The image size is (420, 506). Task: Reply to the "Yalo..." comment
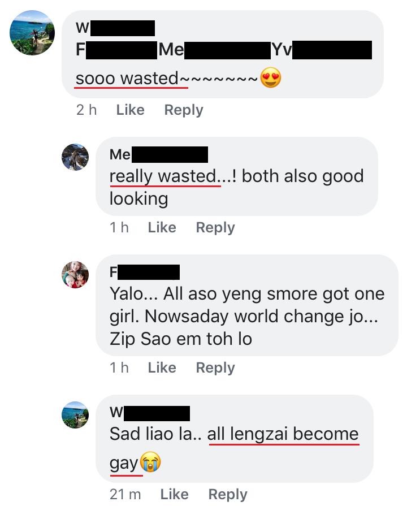point(215,367)
